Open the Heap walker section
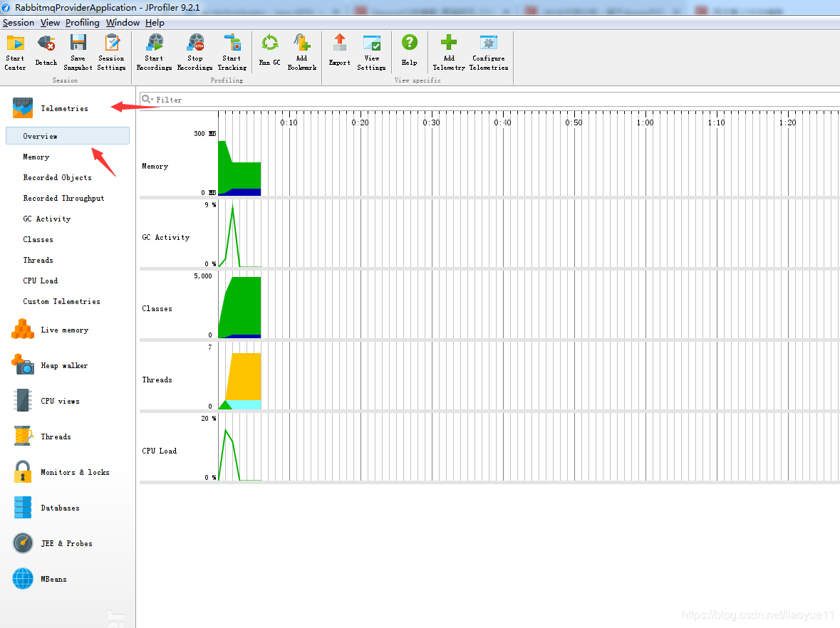 click(x=64, y=366)
